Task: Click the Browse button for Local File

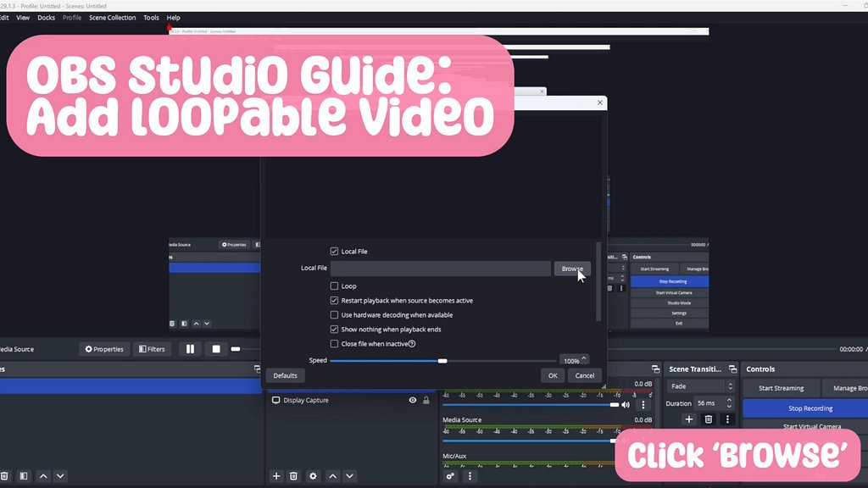Action: 572,269
